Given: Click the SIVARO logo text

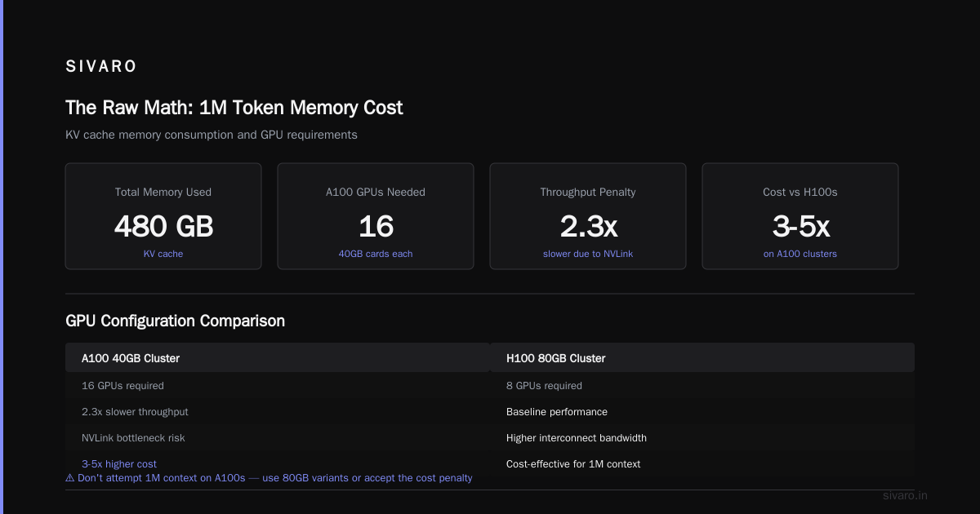Looking at the screenshot, I should (x=101, y=67).
